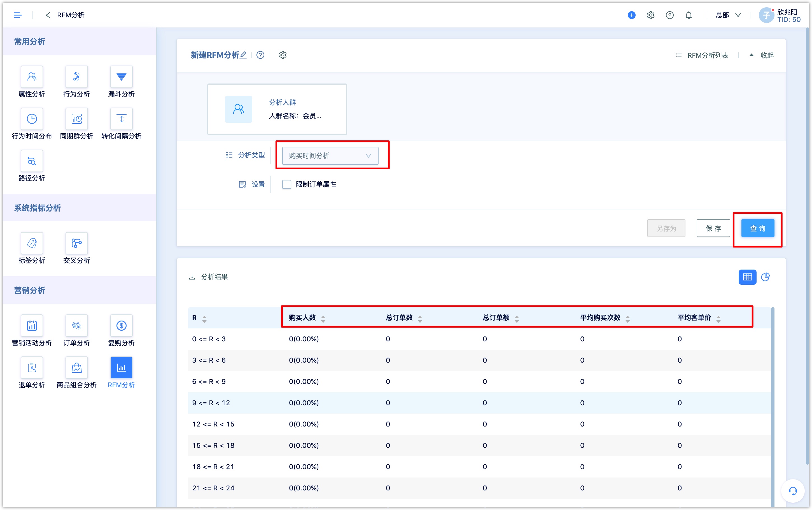Switch to table view of results
This screenshot has width=812, height=510.
747,277
